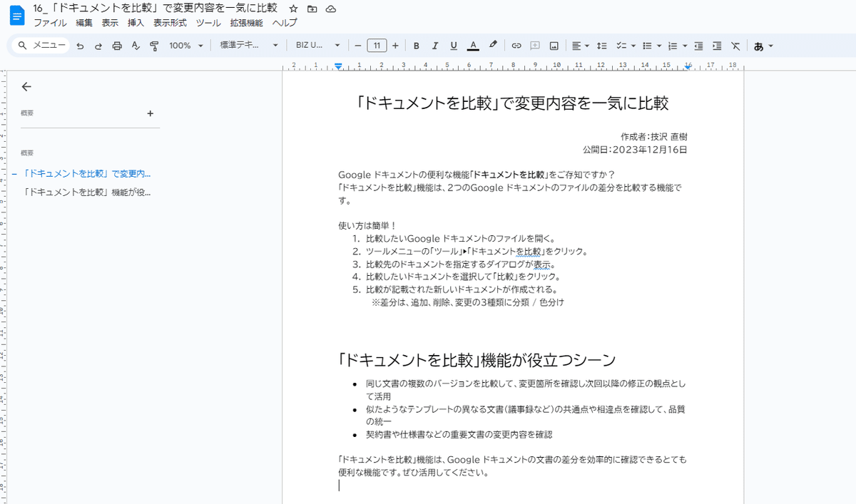Add a summary with the plus button

point(150,113)
